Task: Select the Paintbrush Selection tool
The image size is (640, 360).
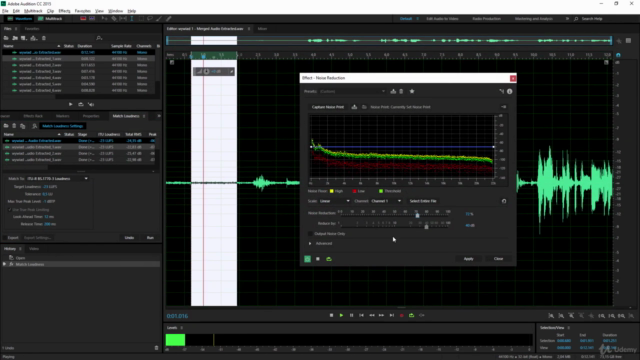Action: pyautogui.click(x=159, y=19)
